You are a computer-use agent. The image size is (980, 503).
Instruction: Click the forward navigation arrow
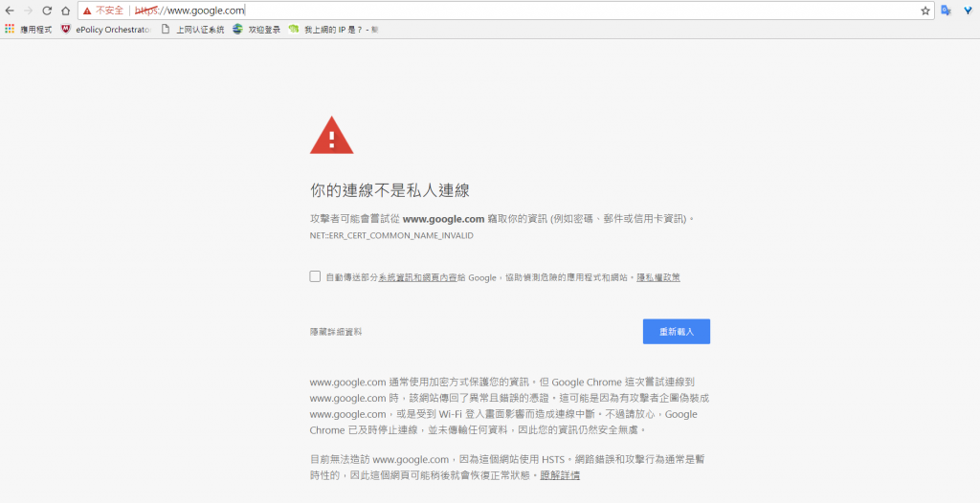[x=28, y=11]
